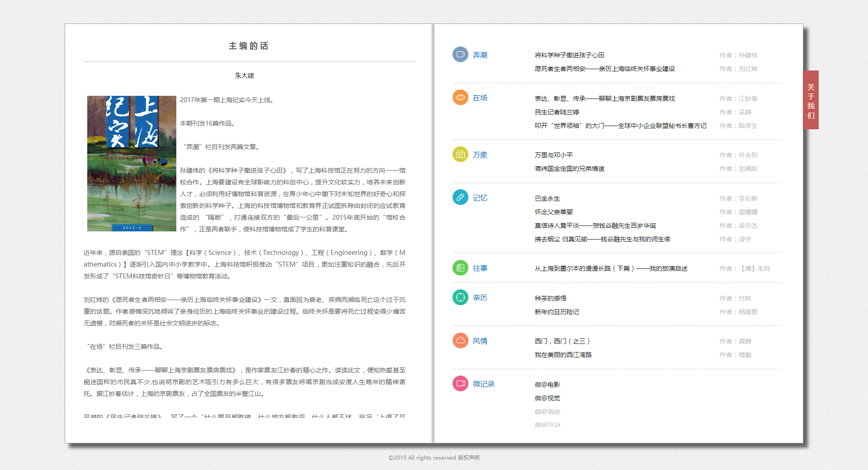The image size is (868, 470).
Task: Open article 种茶的感悟
Action: 551,298
